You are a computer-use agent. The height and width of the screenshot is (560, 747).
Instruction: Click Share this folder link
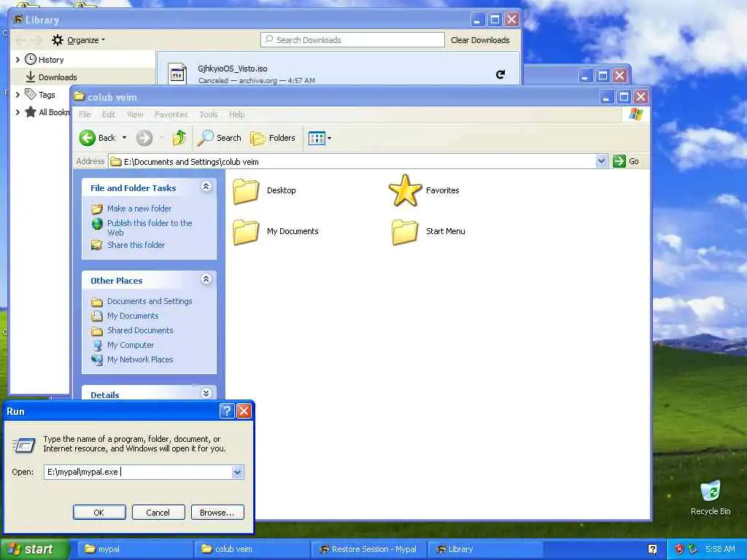[136, 245]
